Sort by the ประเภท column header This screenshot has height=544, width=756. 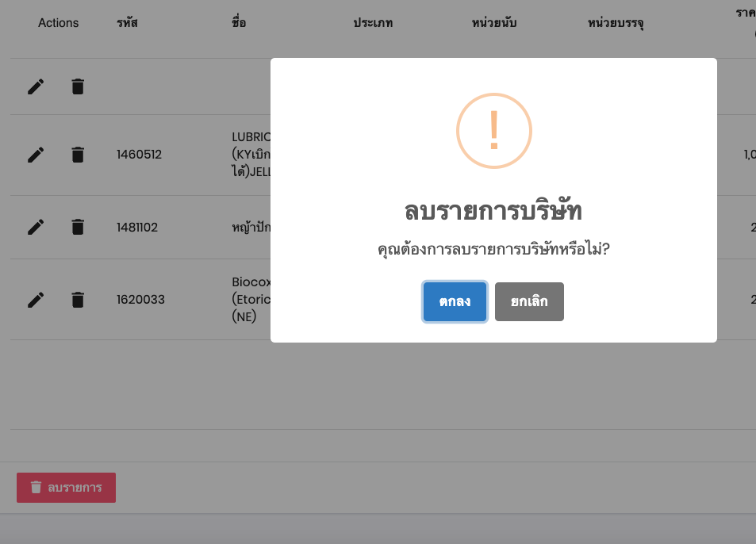[373, 23]
